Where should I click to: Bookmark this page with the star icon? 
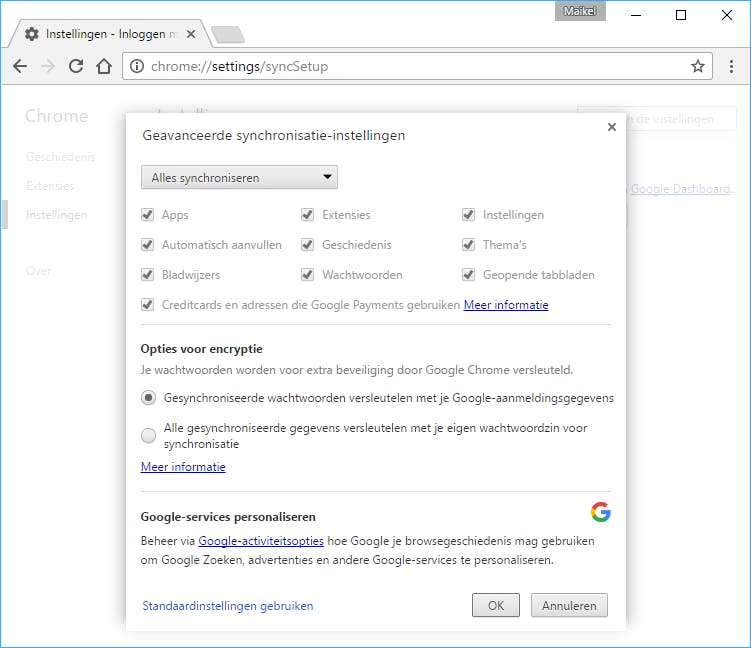698,66
